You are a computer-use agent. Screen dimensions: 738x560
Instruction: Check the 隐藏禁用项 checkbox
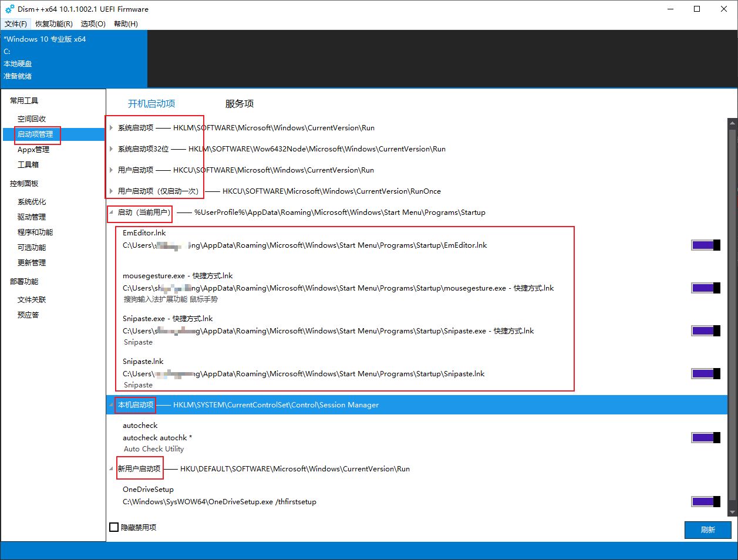click(x=114, y=527)
